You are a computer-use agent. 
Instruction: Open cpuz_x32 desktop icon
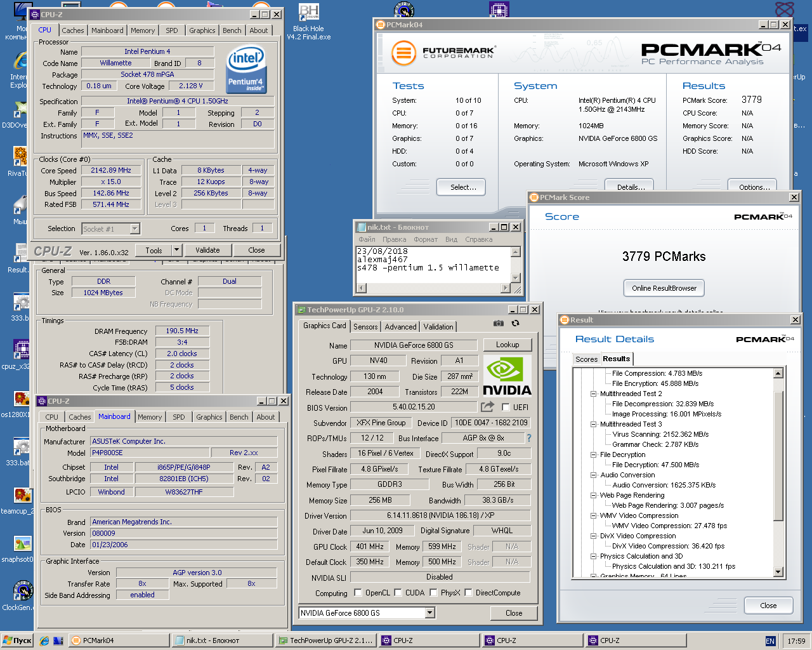pyautogui.click(x=19, y=355)
